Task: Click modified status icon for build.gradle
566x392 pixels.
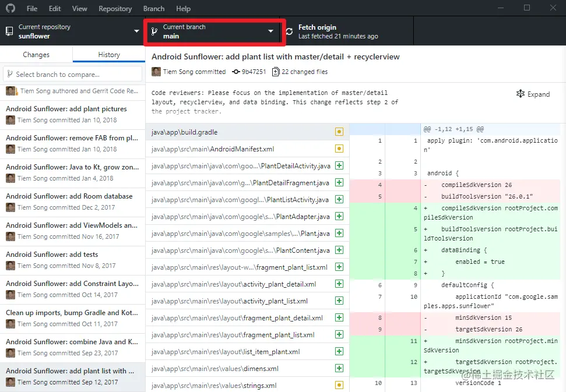Action: click(x=339, y=132)
